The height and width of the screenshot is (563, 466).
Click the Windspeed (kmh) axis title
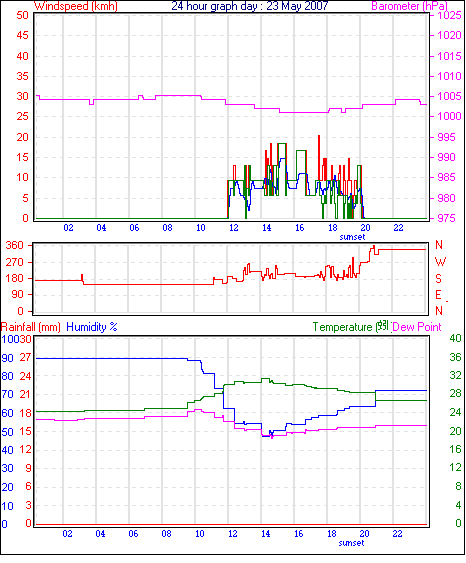tap(76, 6)
